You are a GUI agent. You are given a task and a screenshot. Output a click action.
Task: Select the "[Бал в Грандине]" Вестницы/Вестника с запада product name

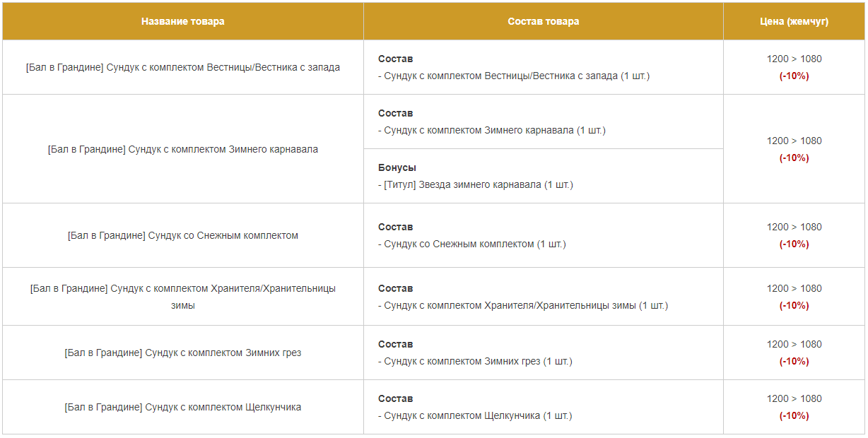click(x=182, y=67)
